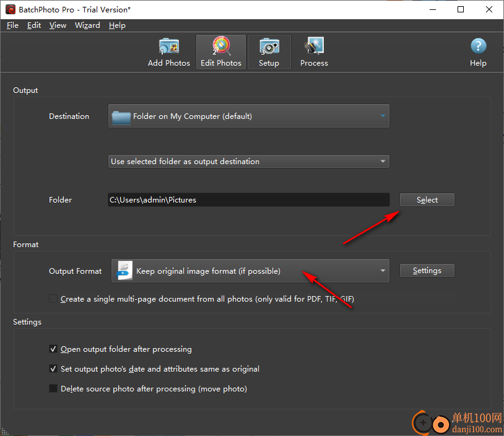Viewport: 504px width, 436px height.
Task: Click the Folder path input field
Action: tap(249, 199)
